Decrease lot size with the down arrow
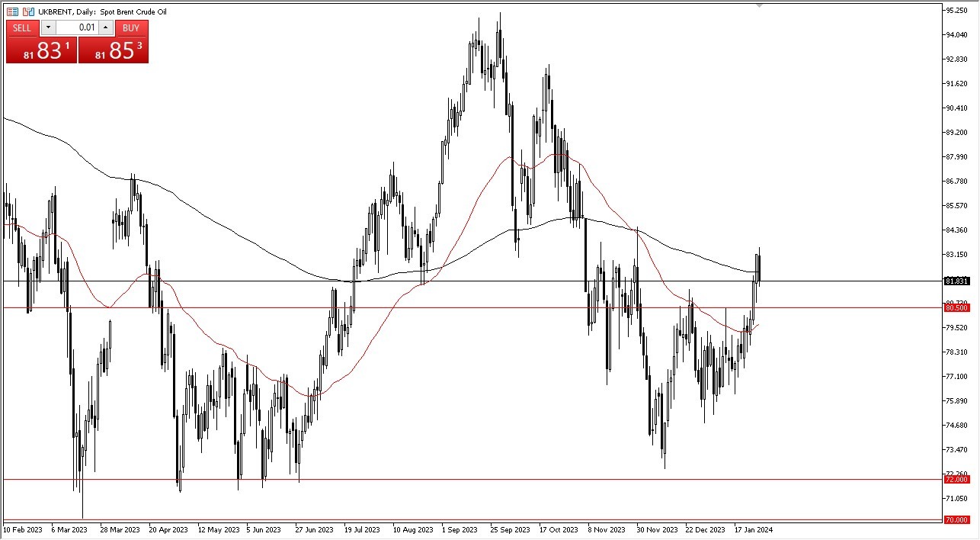This screenshot has width=980, height=540. pos(48,27)
